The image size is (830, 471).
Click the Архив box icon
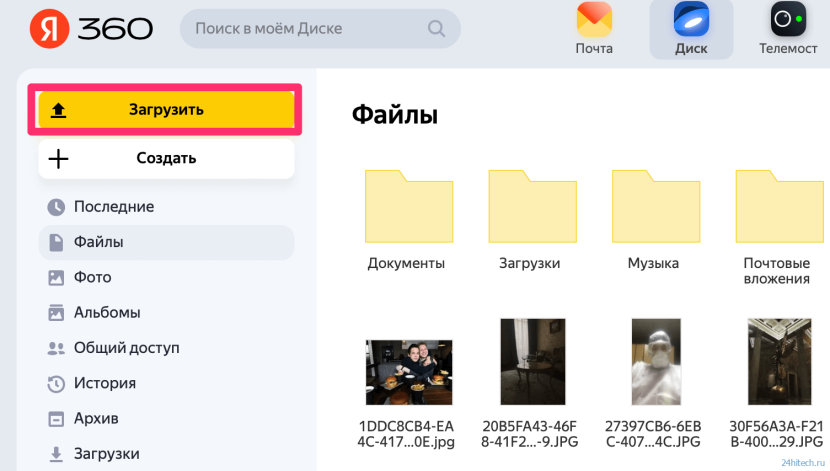coord(56,418)
